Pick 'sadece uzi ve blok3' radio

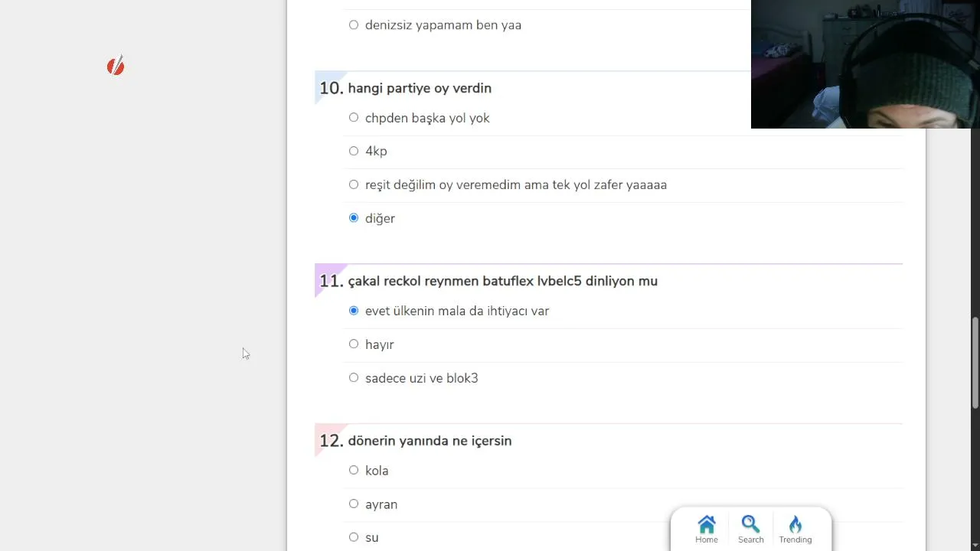point(354,378)
